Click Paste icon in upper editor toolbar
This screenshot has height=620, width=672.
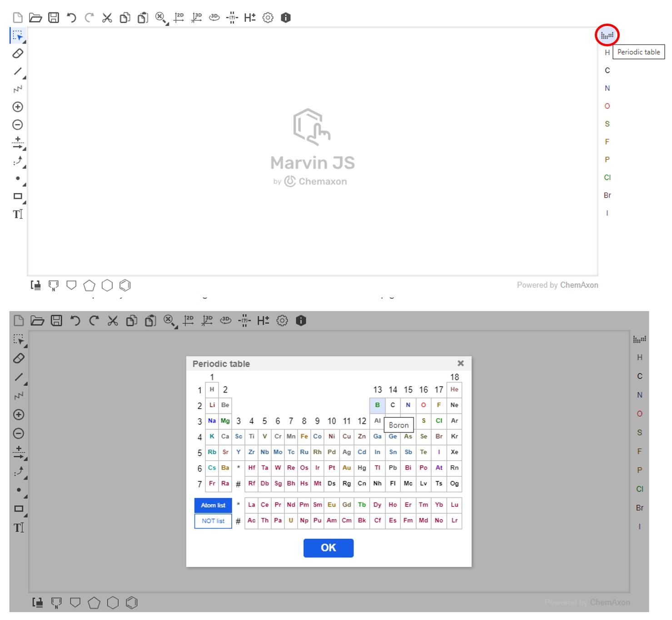[143, 18]
